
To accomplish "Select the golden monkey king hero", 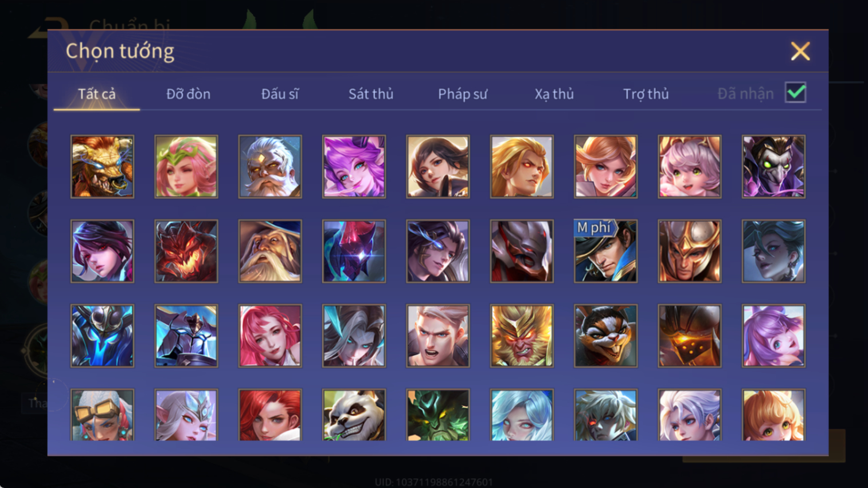I will 522,336.
